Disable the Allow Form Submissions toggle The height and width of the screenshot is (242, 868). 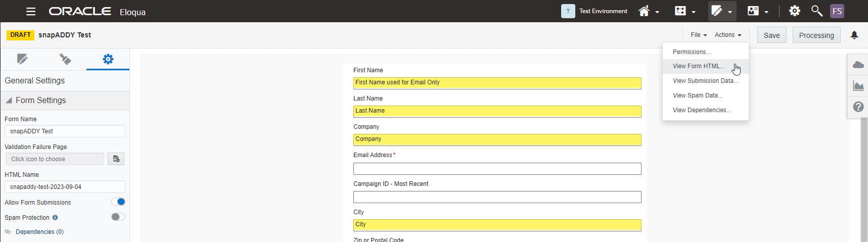118,202
